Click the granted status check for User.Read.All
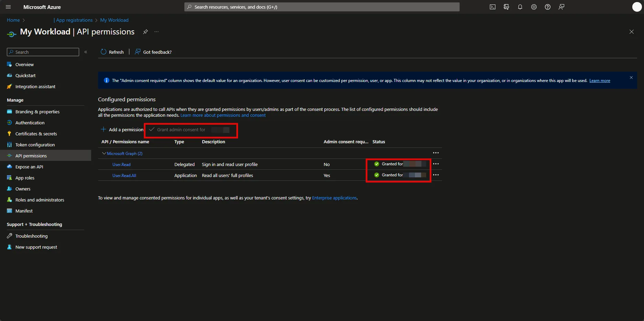Image resolution: width=644 pixels, height=321 pixels. [x=377, y=175]
